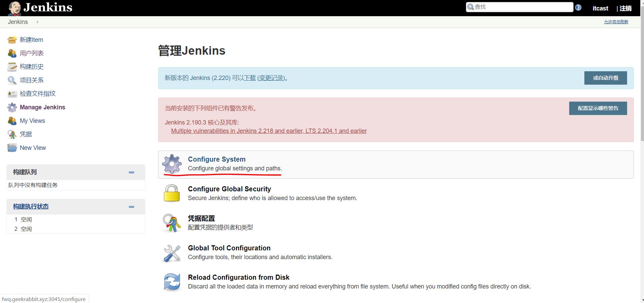Screen dimensions: 644x303
Task: Select New View in the sidebar
Action: [x=33, y=148]
